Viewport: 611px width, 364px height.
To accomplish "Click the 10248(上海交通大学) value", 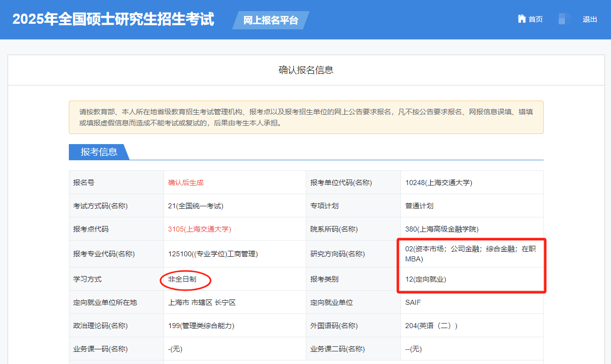I will click(x=439, y=183).
